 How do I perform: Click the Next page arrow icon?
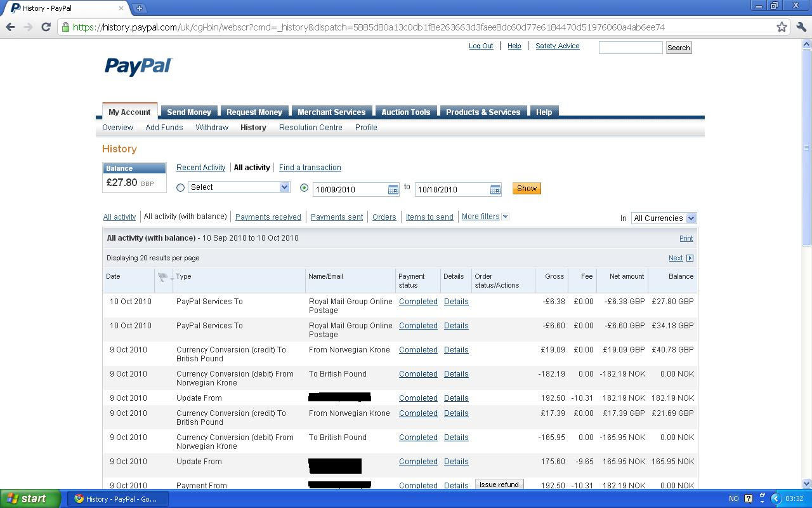(690, 258)
